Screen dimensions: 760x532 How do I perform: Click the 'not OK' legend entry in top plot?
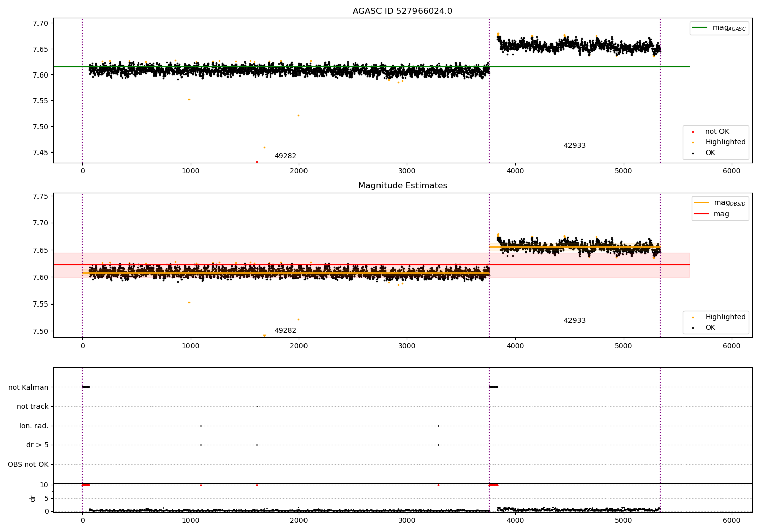(x=717, y=132)
